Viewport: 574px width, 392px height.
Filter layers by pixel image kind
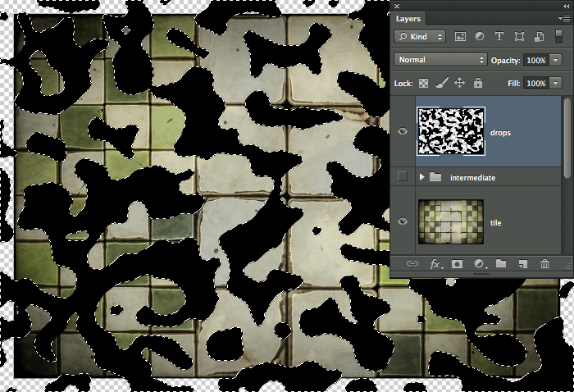[x=460, y=37]
